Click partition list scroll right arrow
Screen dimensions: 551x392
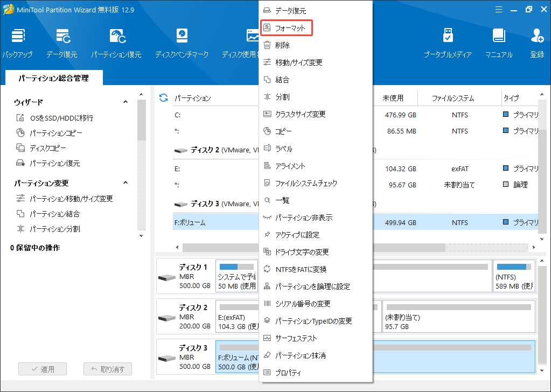(x=534, y=247)
